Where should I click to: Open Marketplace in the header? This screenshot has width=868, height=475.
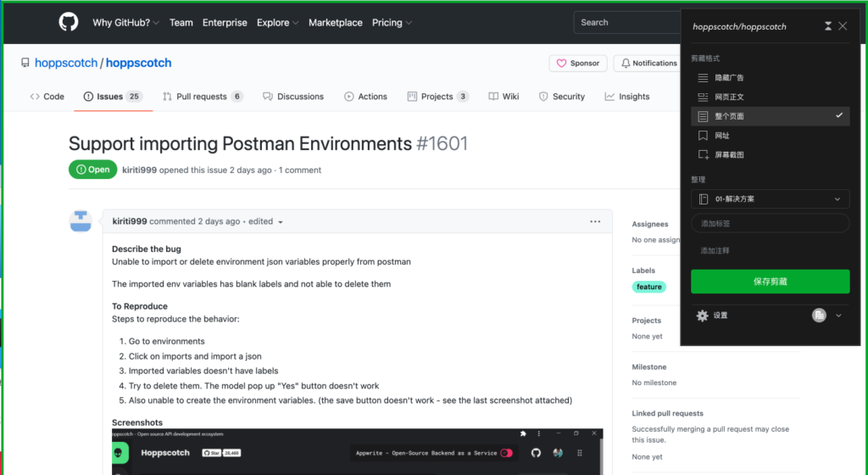(336, 23)
